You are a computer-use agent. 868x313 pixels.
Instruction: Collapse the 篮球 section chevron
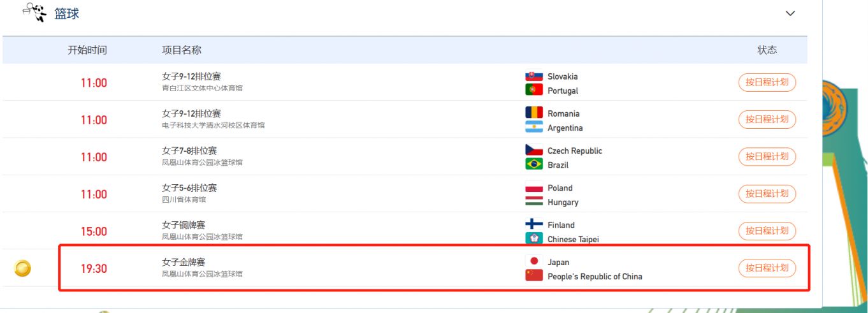(x=790, y=13)
